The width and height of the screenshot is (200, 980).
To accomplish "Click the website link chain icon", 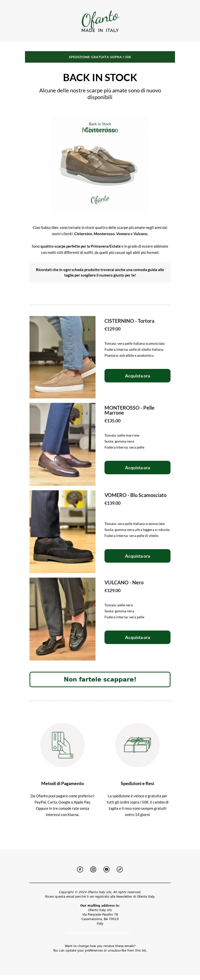I will coord(119,869).
